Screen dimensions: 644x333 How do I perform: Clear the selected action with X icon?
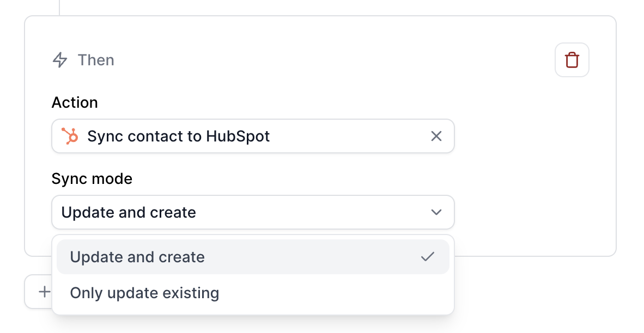point(436,136)
